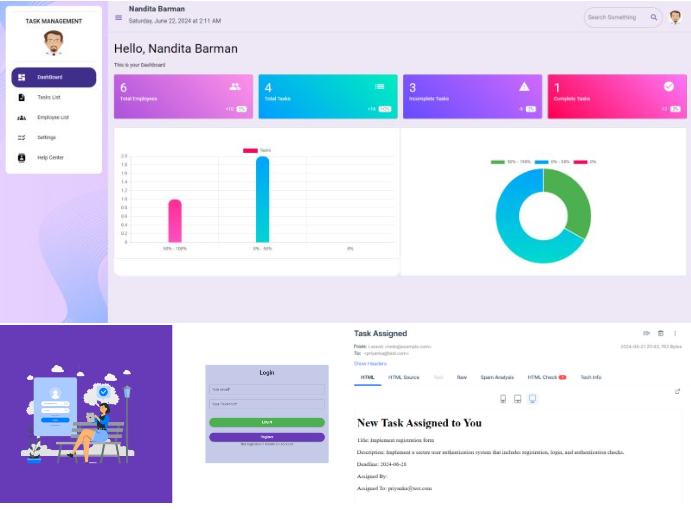Toggle the Tasks legend on bar chart
Viewport: 691px width, 510px height.
257,150
